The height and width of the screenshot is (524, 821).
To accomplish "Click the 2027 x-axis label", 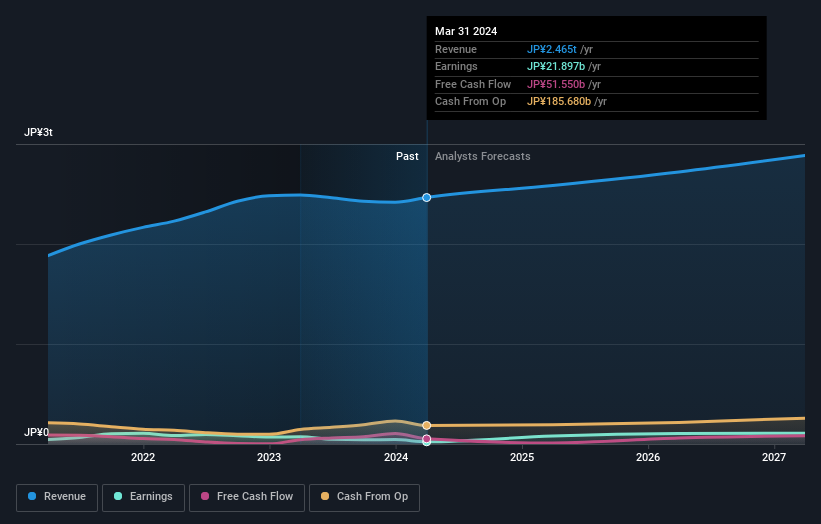I will tap(774, 458).
